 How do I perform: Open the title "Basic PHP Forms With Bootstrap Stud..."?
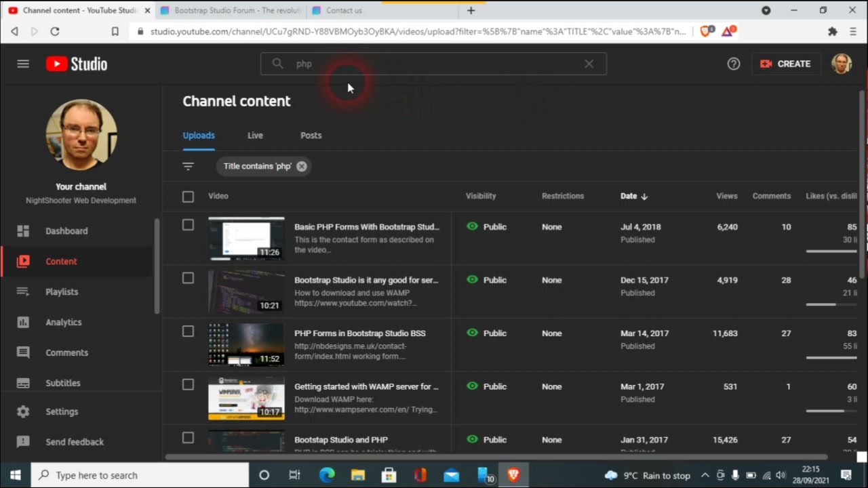point(367,227)
